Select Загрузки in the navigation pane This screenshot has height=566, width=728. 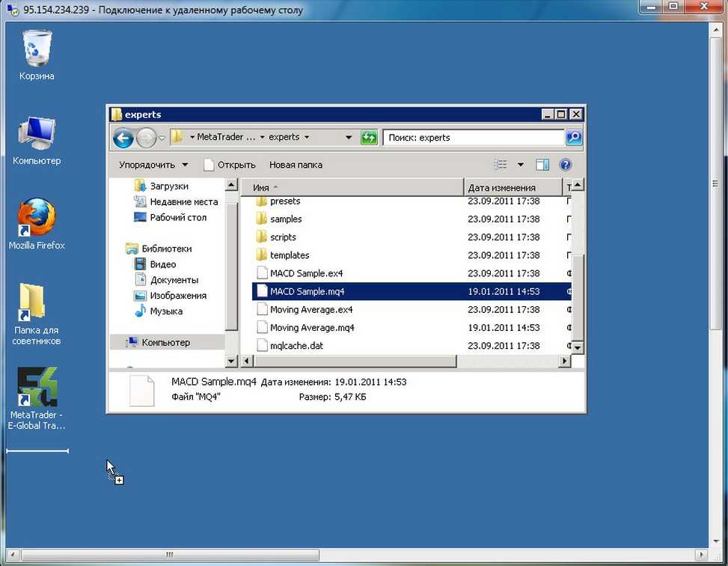(169, 186)
